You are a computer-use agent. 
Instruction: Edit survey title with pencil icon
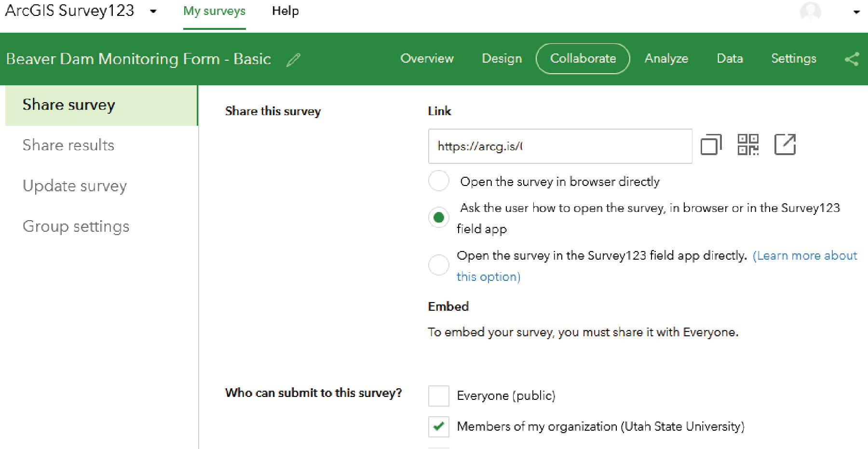pyautogui.click(x=293, y=60)
